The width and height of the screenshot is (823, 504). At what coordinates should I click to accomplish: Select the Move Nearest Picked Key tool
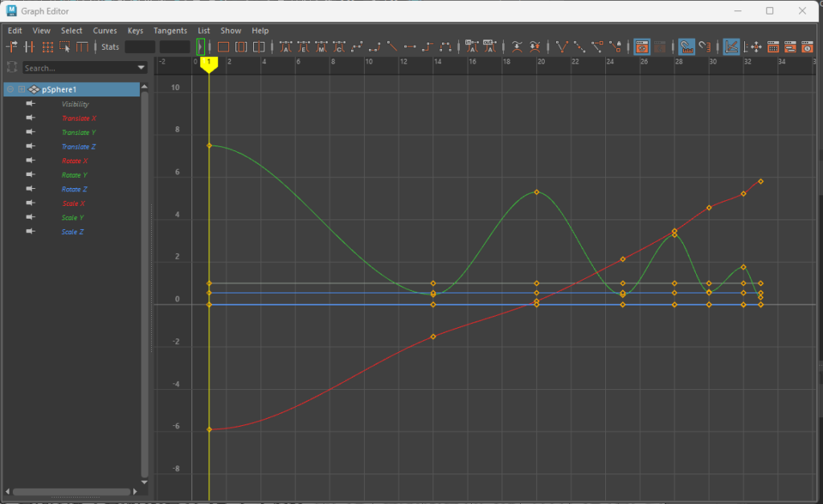[x=12, y=47]
